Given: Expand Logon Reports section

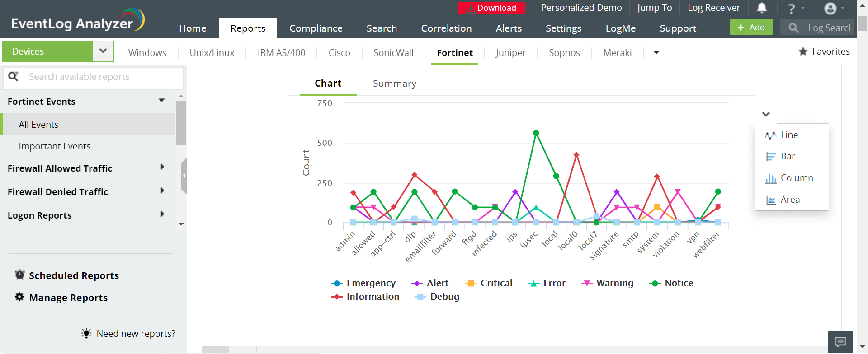Looking at the screenshot, I should click(x=162, y=214).
